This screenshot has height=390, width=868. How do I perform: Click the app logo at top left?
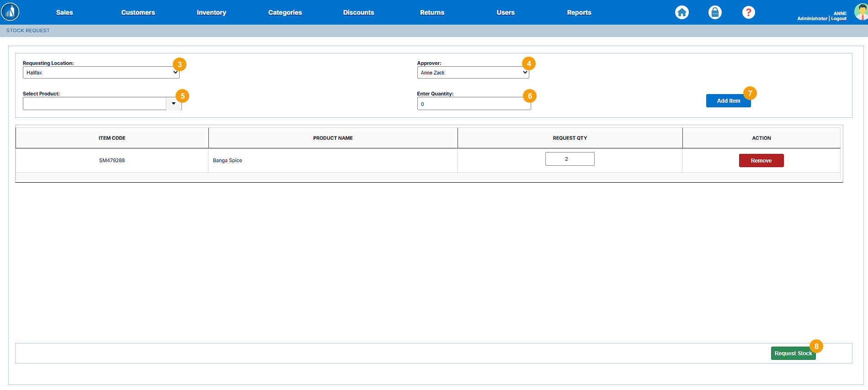coord(10,12)
